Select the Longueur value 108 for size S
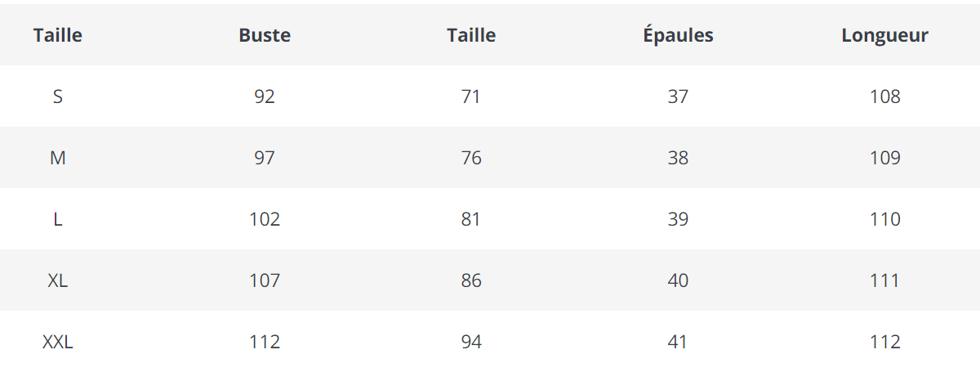The image size is (980, 381). click(885, 96)
